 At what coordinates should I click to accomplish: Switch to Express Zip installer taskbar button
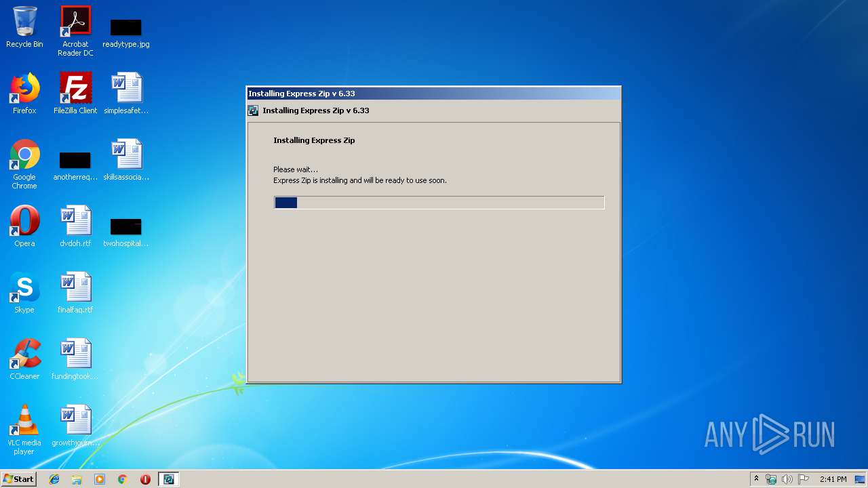(169, 479)
